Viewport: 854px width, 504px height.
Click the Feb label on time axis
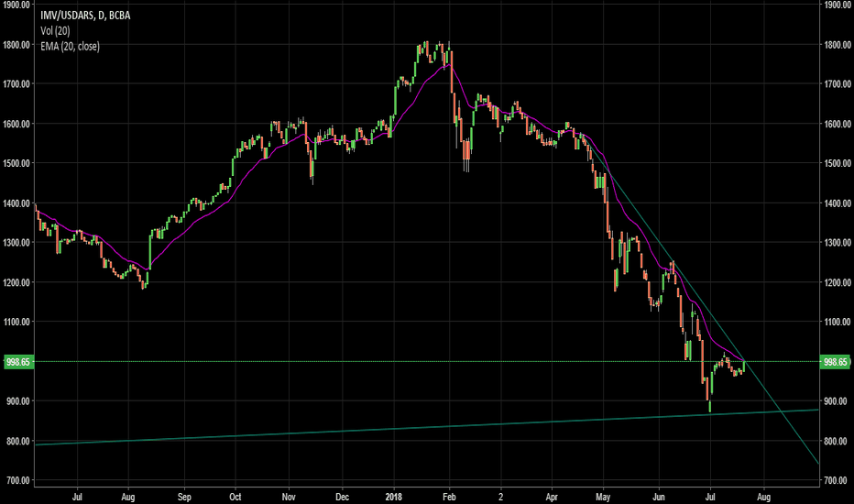pyautogui.click(x=449, y=497)
